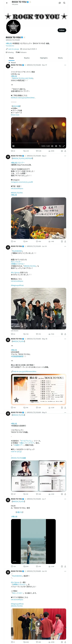Expand pinned post with Show more

pos(15,115)
